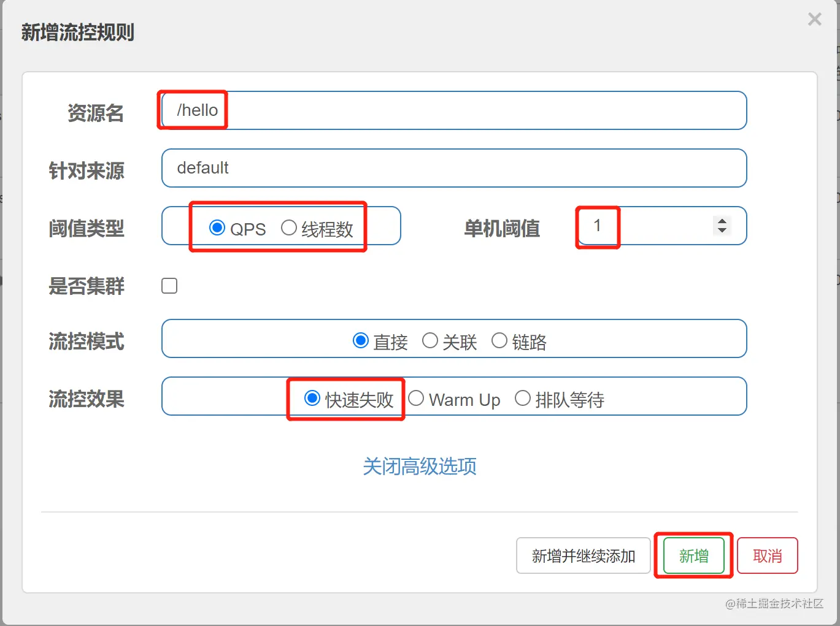
Task: Decrease 单机阈值 with the down arrow
Action: click(x=722, y=231)
